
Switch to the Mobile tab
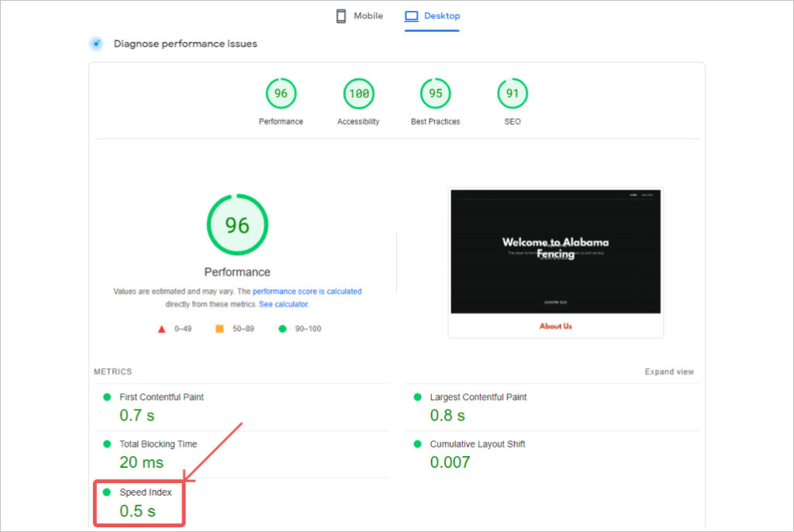pos(368,16)
